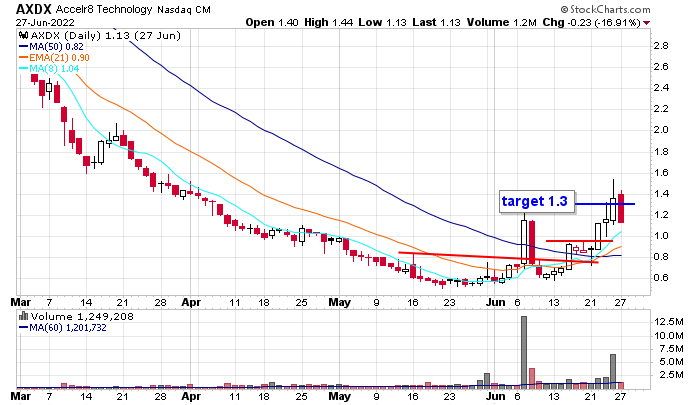Image resolution: width=700 pixels, height=405 pixels.
Task: Select the Last 1.13 value in the header
Action: pyautogui.click(x=436, y=22)
